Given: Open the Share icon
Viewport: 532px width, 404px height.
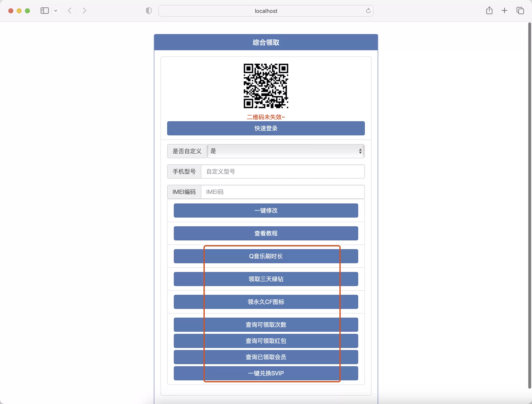Looking at the screenshot, I should pyautogui.click(x=489, y=10).
